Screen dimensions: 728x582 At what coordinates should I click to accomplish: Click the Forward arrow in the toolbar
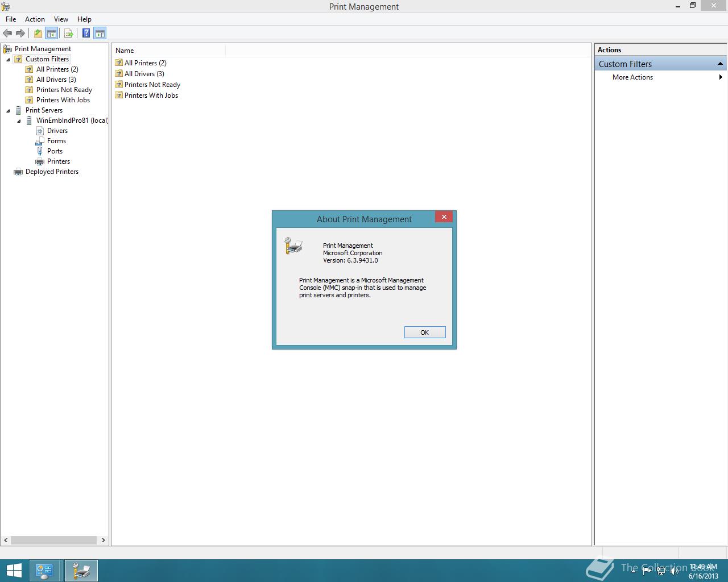pyautogui.click(x=20, y=33)
